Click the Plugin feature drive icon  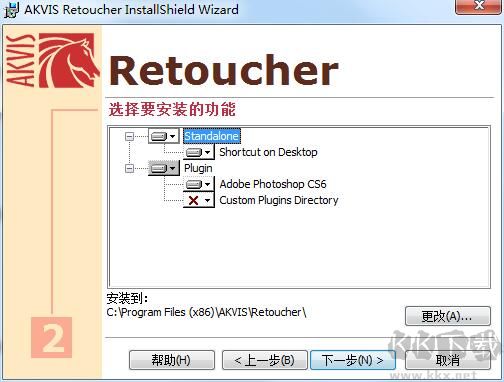pos(159,168)
